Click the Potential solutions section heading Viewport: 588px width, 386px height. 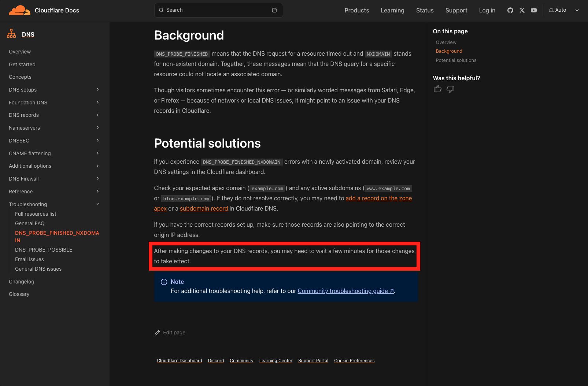207,143
